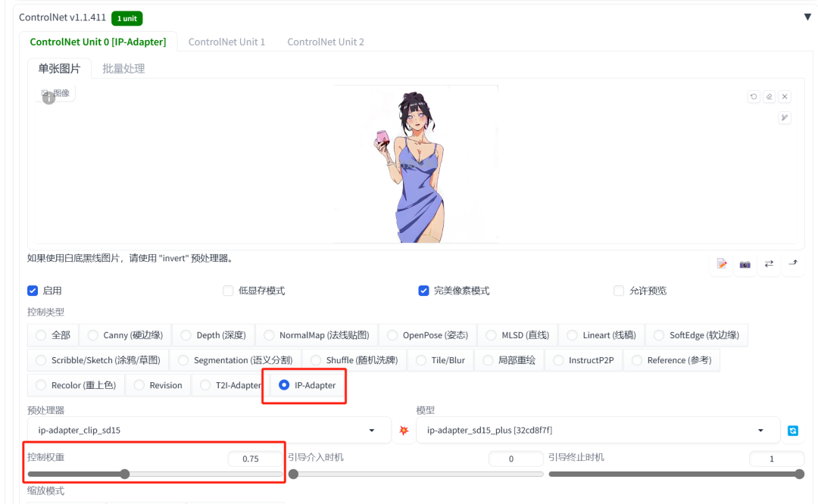The width and height of the screenshot is (818, 504).
Task: Click the 缩放模式 section label
Action: point(46,490)
